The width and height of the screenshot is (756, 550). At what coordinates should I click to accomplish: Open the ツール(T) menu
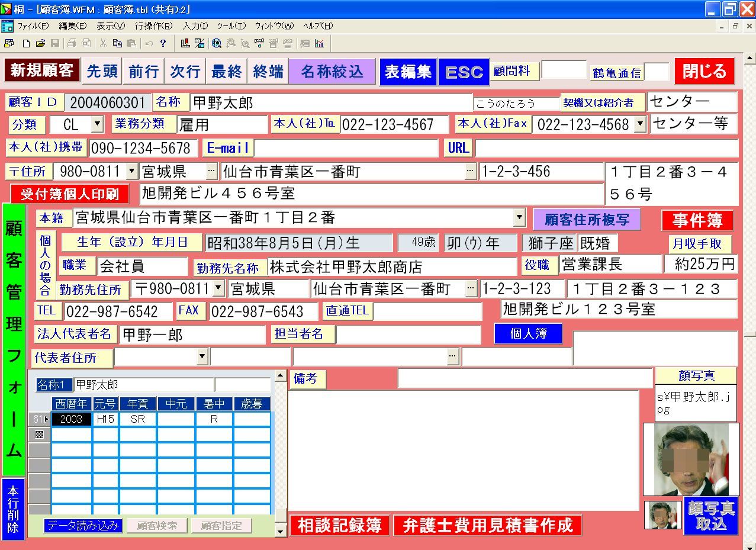231,26
